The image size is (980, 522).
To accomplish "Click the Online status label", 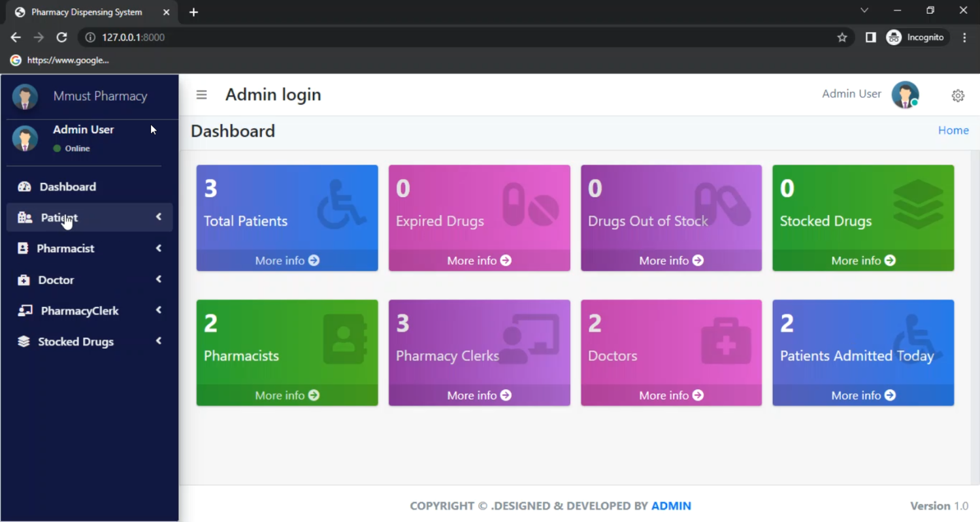I will click(77, 148).
